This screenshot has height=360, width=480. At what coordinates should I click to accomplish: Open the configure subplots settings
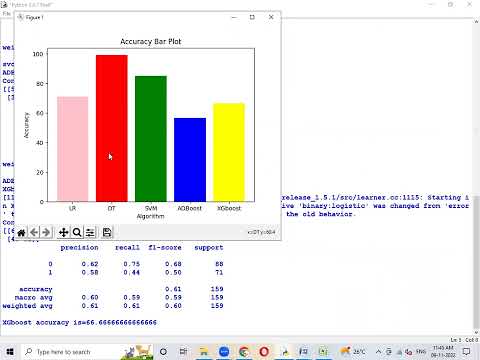(x=90, y=232)
